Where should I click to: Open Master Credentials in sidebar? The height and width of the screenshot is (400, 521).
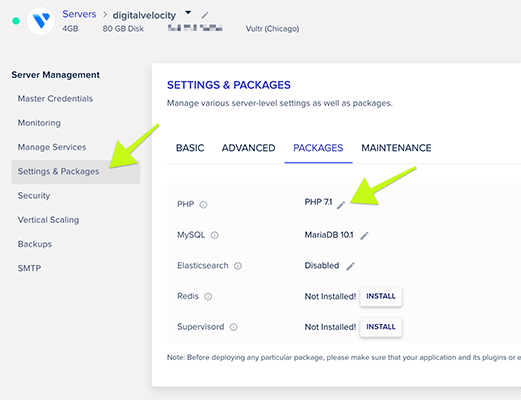pos(55,99)
